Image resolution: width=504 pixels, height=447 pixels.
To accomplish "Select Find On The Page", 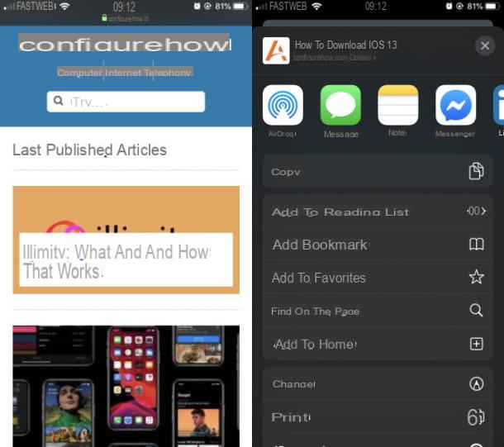I will click(378, 311).
